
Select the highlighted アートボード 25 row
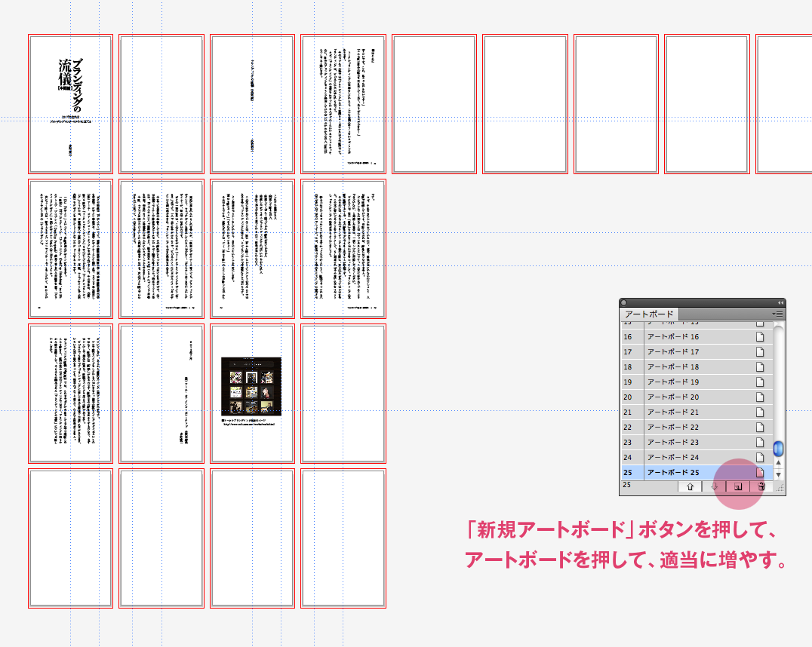coord(697,472)
